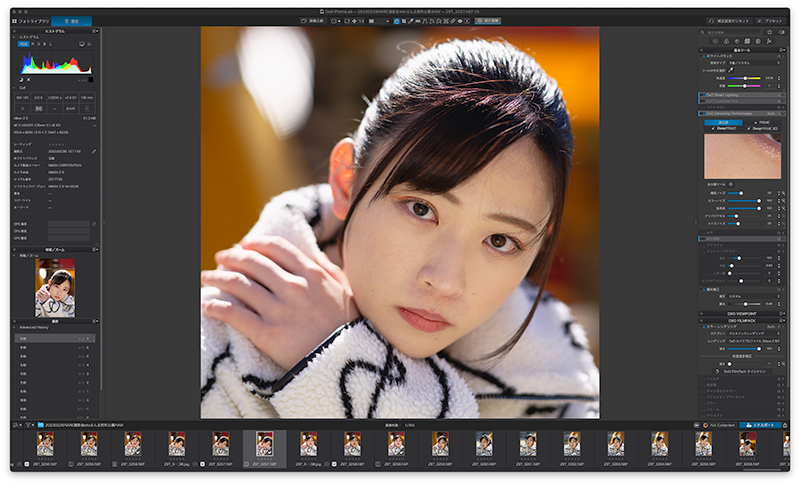
Task: Pick the white balance eyedropper tool
Action: point(731,70)
